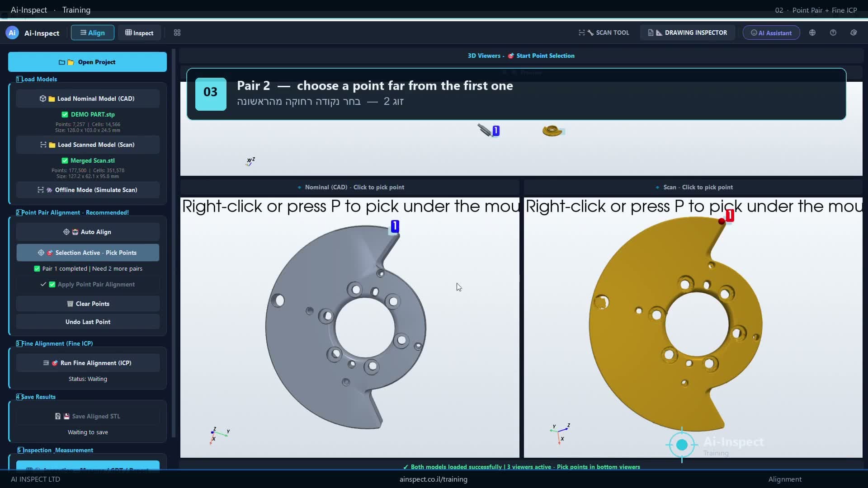
Task: Click Status: Waiting text
Action: [x=88, y=379]
